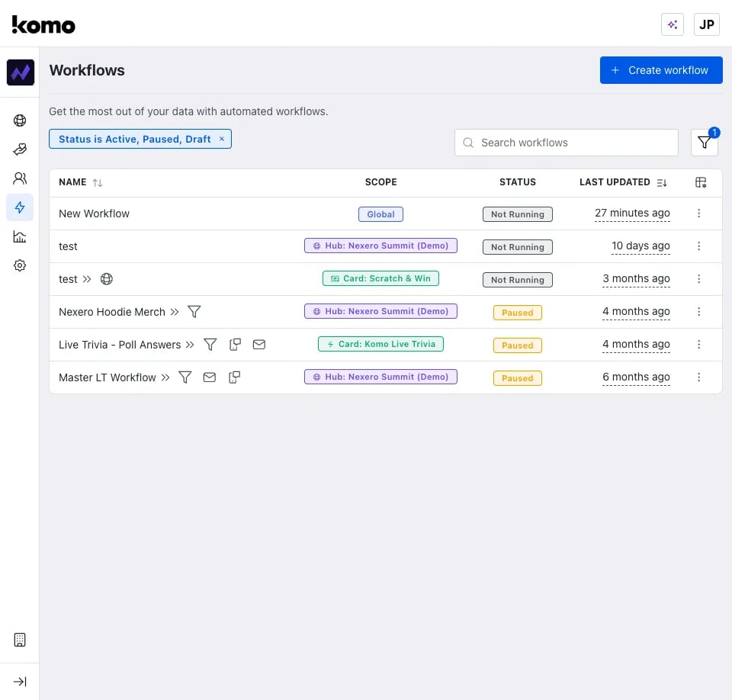Open the rocket icon in sidebar

(x=20, y=149)
